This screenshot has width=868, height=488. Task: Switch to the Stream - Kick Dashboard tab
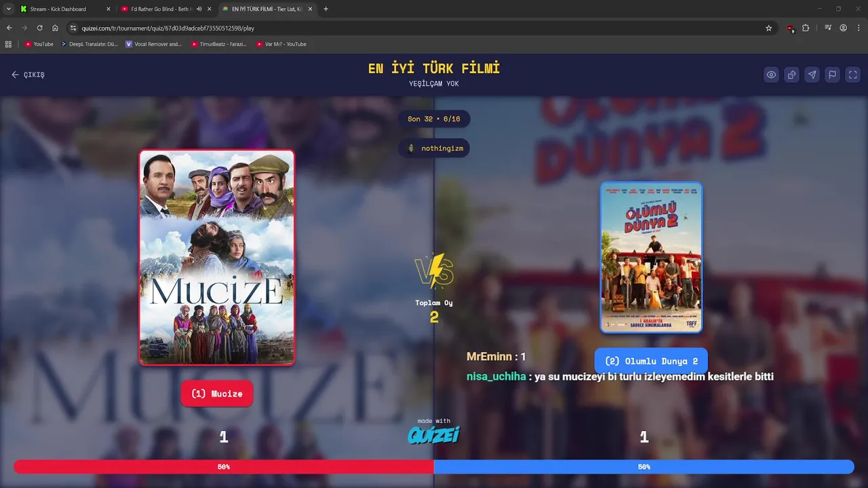(x=58, y=9)
